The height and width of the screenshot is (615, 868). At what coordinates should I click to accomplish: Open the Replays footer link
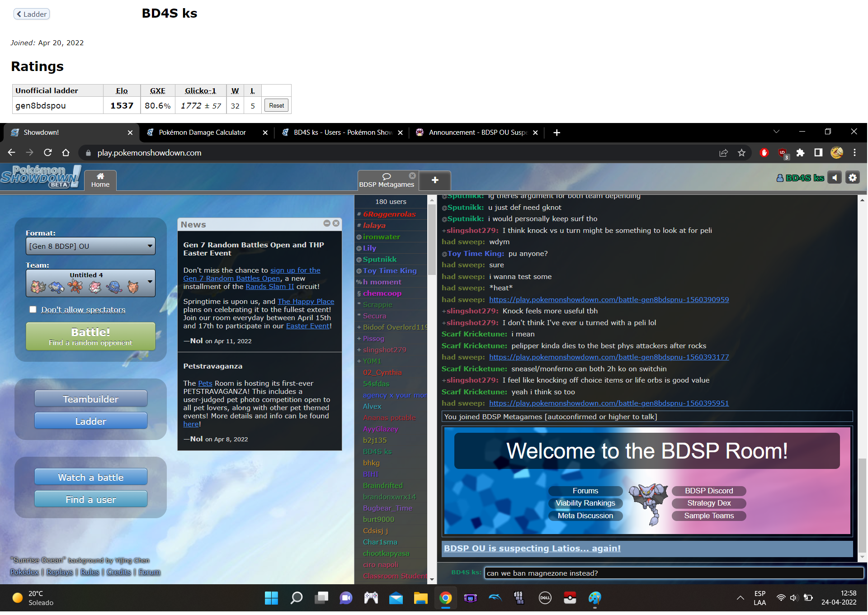click(60, 572)
